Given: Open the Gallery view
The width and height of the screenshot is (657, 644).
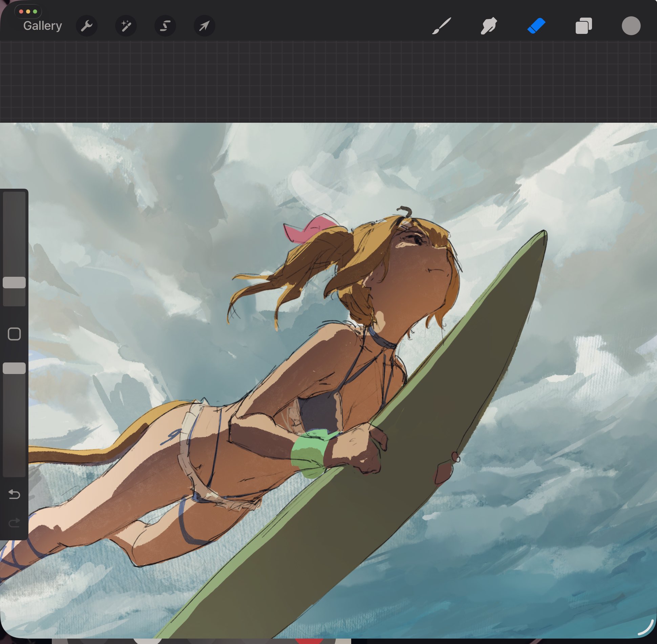Looking at the screenshot, I should 42,26.
